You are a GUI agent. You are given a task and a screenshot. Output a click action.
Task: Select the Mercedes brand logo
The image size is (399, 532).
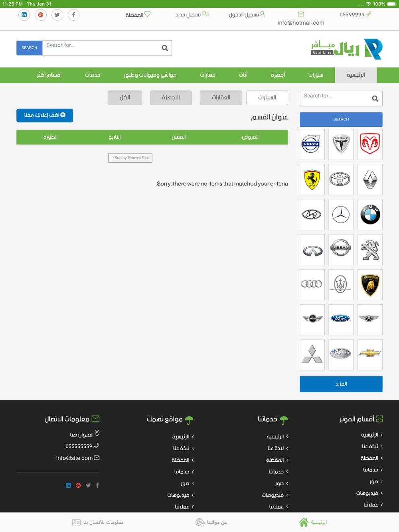tap(341, 215)
